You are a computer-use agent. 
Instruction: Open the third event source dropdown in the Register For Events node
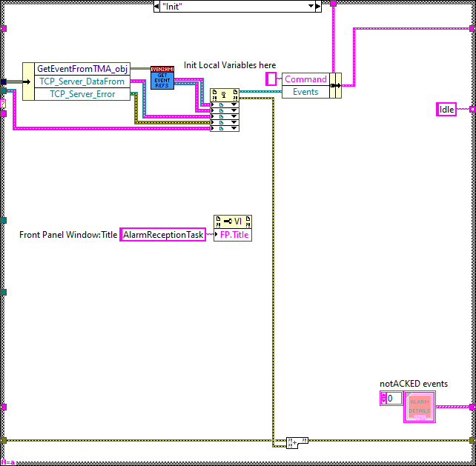pos(234,116)
